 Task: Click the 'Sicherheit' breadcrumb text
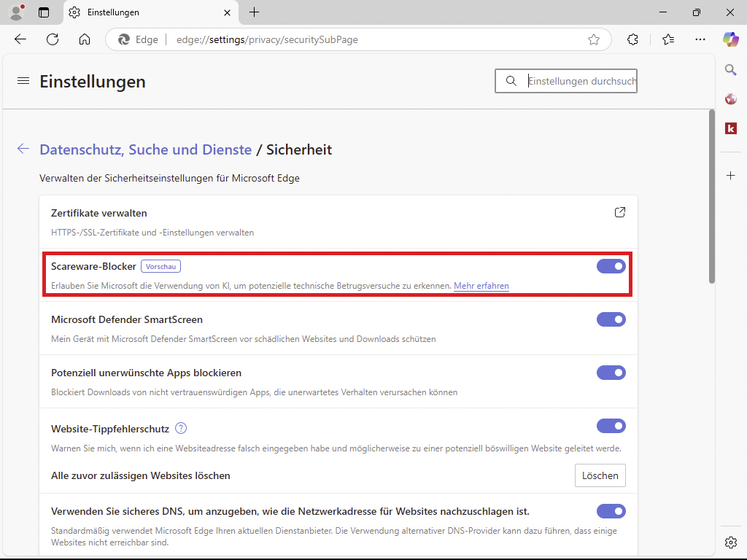pyautogui.click(x=299, y=149)
